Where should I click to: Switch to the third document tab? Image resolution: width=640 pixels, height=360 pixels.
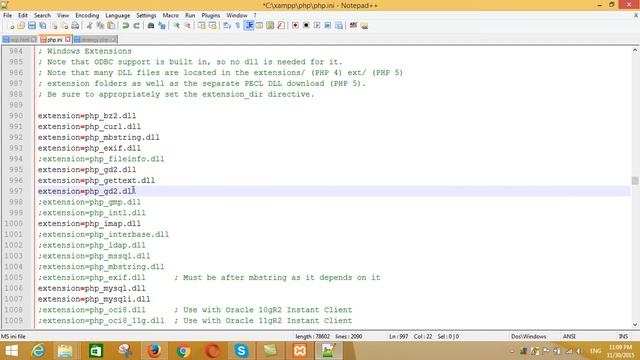click(x=95, y=40)
